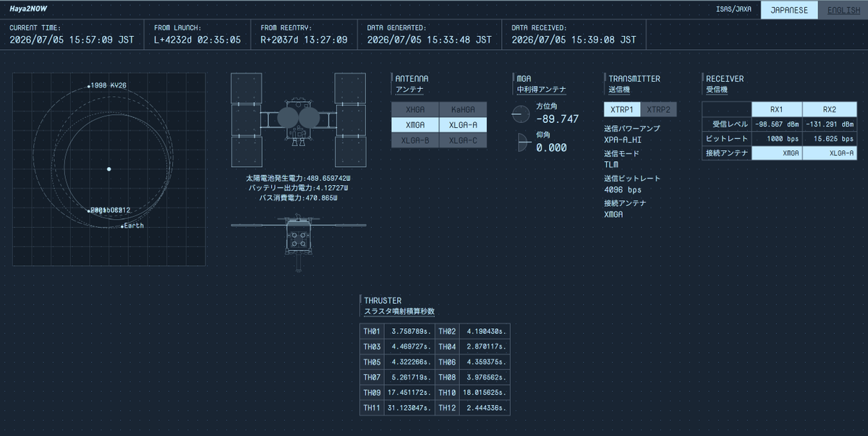The image size is (868, 436).
Task: Switch language to ENGLISH
Action: [843, 10]
